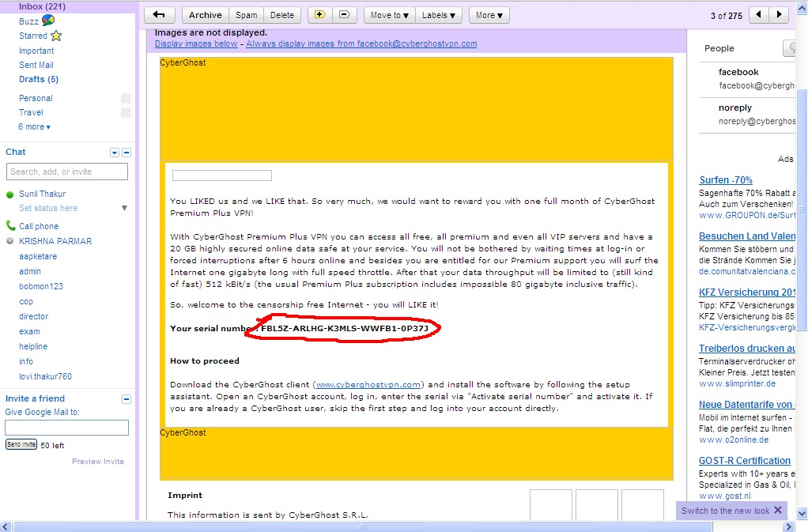Click Set status here text

click(x=48, y=208)
